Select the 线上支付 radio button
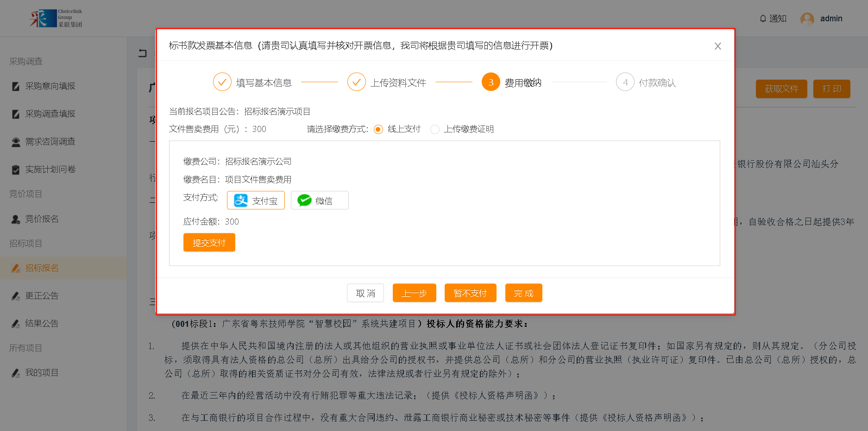868x431 pixels. (378, 129)
